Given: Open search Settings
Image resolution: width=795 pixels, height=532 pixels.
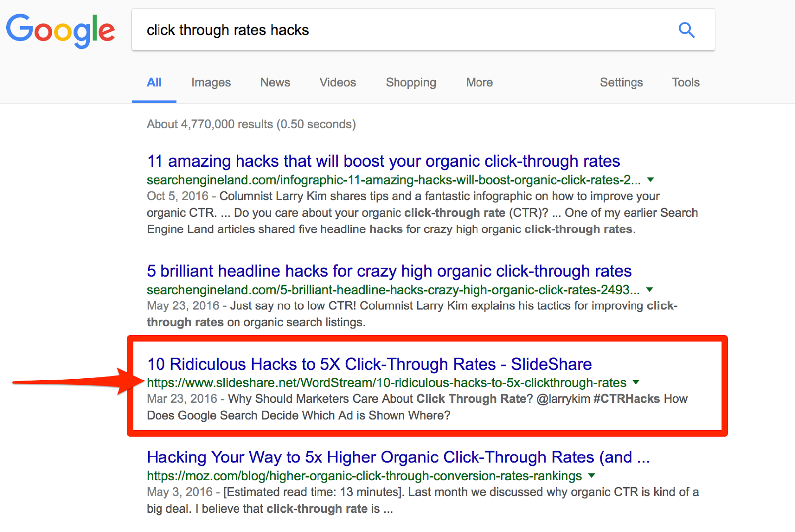Looking at the screenshot, I should [x=621, y=82].
